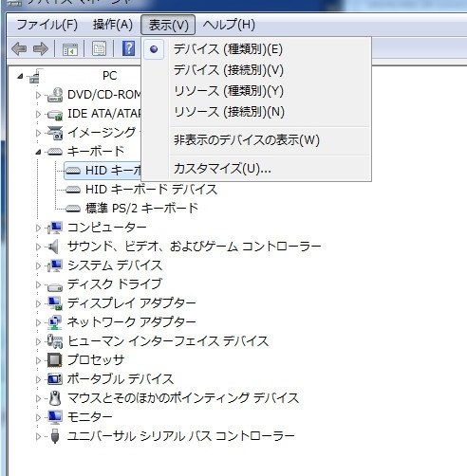Viewport: 467px width, 476px height.
Task: Click the プロセッサ chip icon
Action: pos(55,360)
